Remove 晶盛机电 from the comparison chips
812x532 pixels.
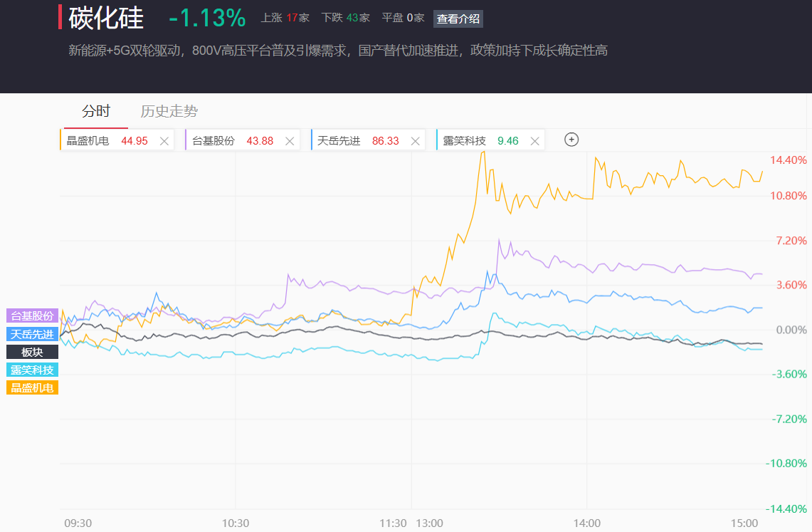(x=164, y=141)
